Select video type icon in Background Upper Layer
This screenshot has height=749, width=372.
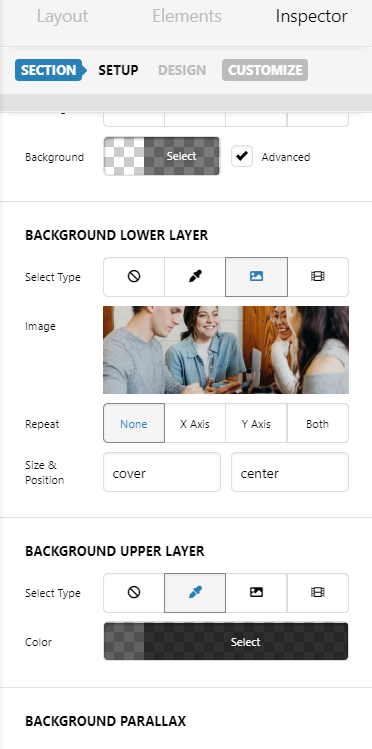pyautogui.click(x=318, y=593)
